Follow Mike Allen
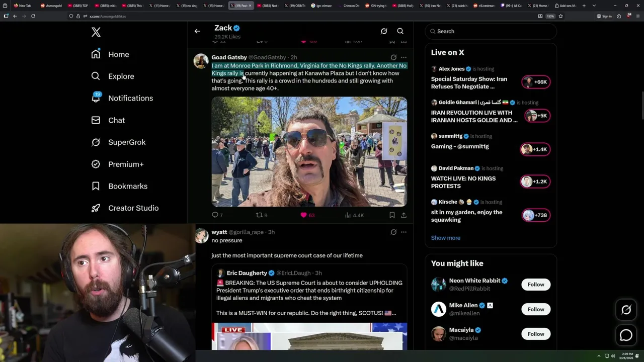 pos(536,309)
